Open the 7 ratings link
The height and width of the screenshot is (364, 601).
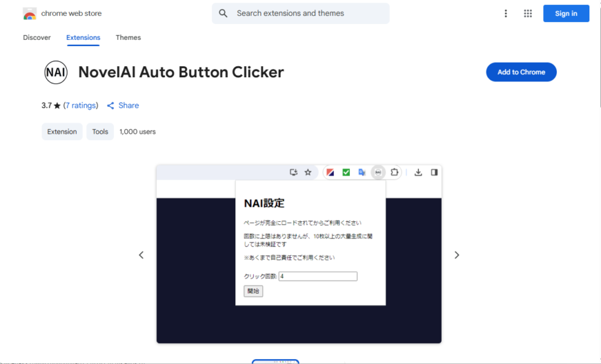pos(81,105)
